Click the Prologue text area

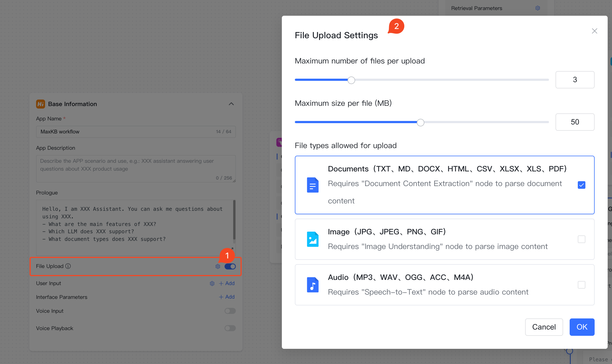[x=136, y=227]
